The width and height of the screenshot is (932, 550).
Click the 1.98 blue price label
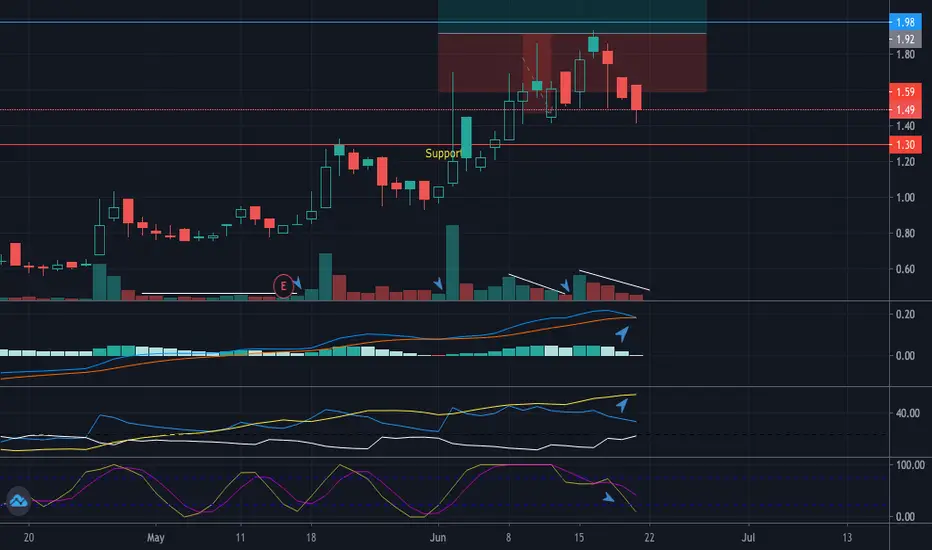905,22
